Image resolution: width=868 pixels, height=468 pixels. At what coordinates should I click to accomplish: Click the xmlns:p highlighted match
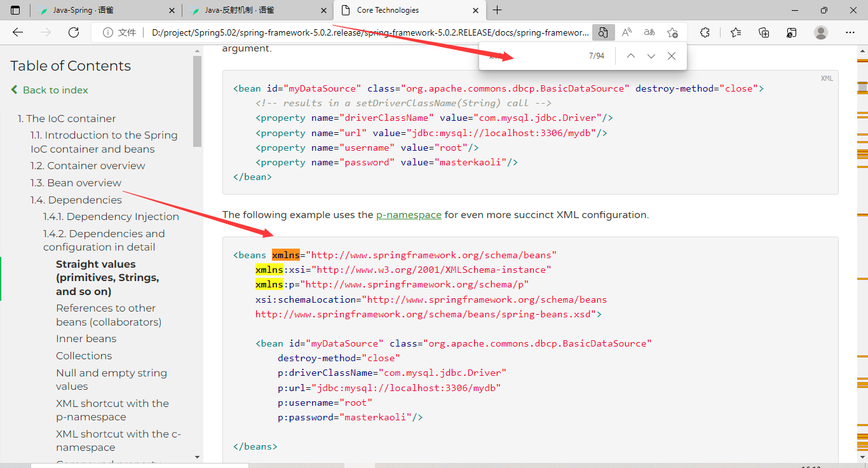click(269, 284)
